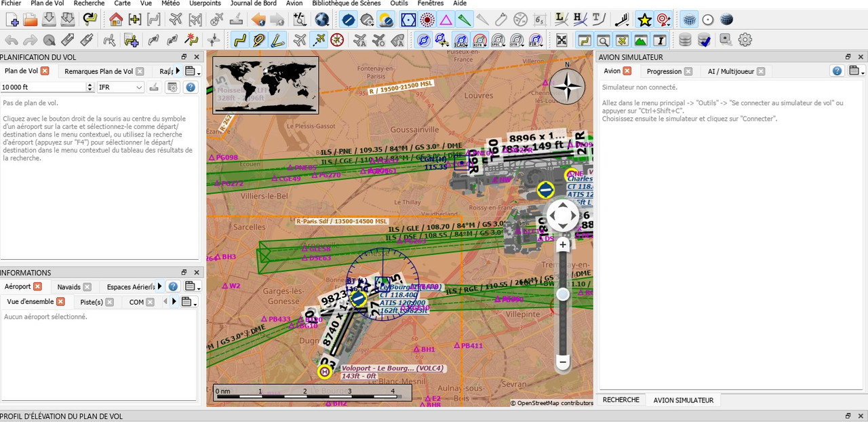The height and width of the screenshot is (422, 868).
Task: Toggle the H airways button
Action: pyautogui.click(x=580, y=20)
